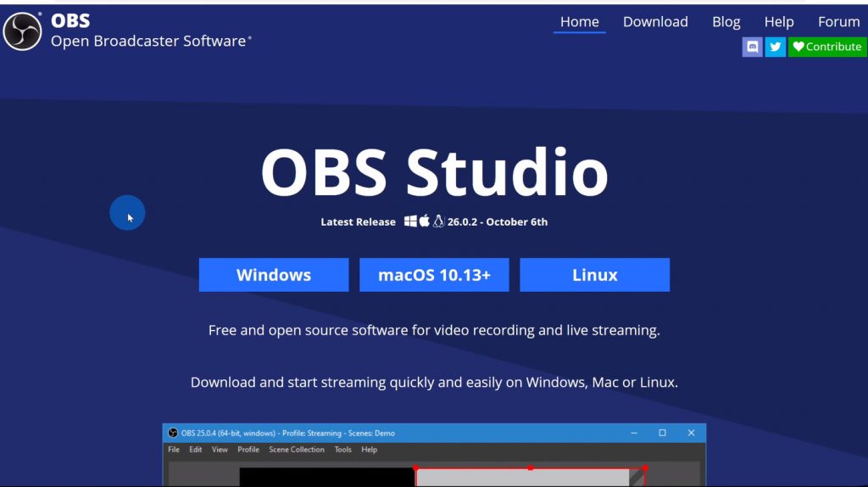Open File menu in the OBS demo window
Viewport: 868px width, 487px height.
point(174,450)
